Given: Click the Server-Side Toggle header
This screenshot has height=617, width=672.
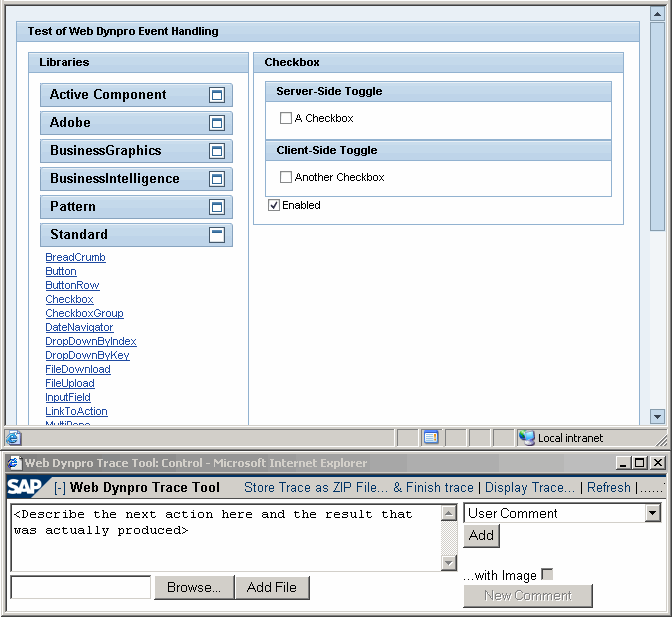Looking at the screenshot, I should tap(438, 91).
